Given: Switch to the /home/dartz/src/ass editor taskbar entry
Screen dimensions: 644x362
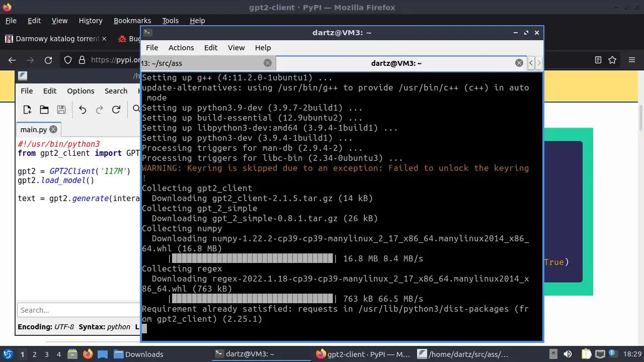Looking at the screenshot, I should click(465, 354).
